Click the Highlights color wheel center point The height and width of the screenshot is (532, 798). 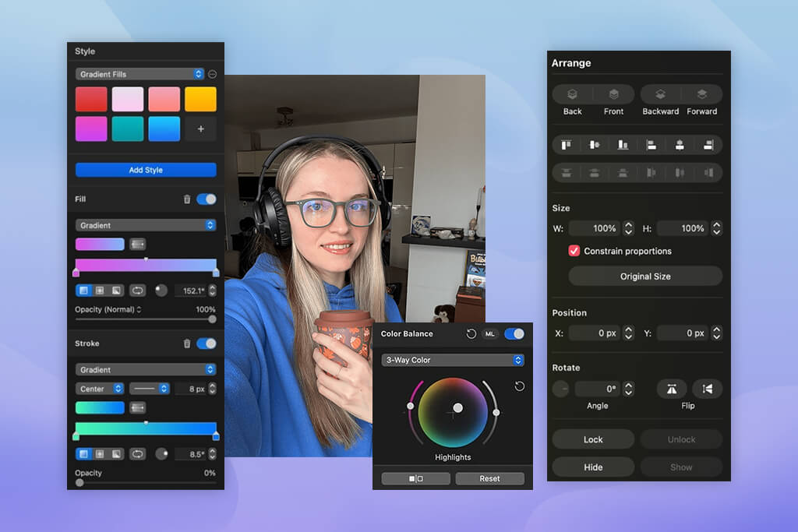457,408
